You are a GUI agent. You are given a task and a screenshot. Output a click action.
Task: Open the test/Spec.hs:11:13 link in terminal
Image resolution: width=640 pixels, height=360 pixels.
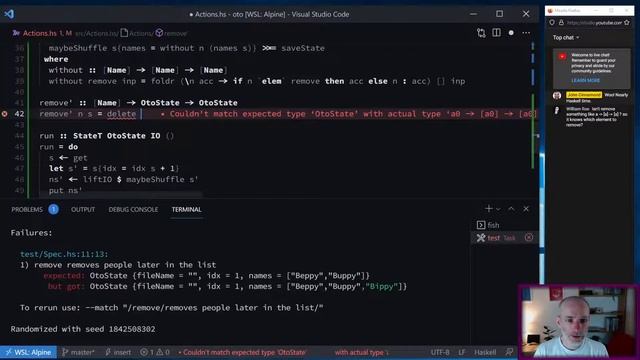(64, 254)
